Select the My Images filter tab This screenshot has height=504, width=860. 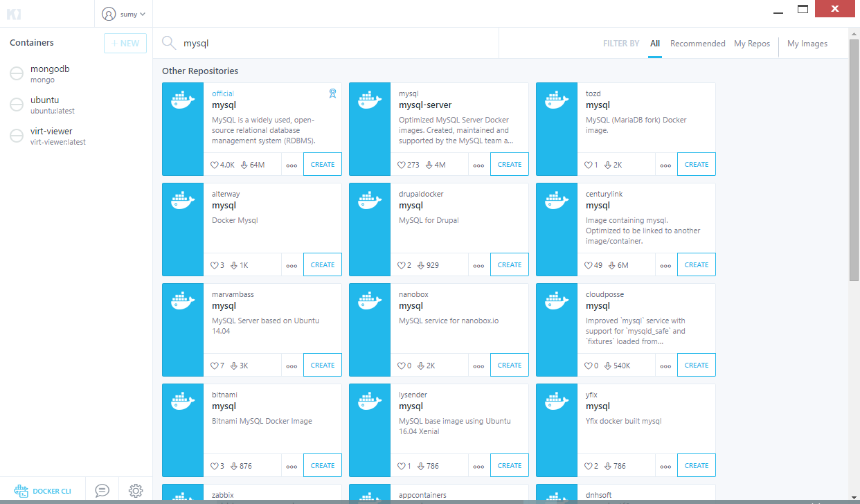tap(807, 44)
